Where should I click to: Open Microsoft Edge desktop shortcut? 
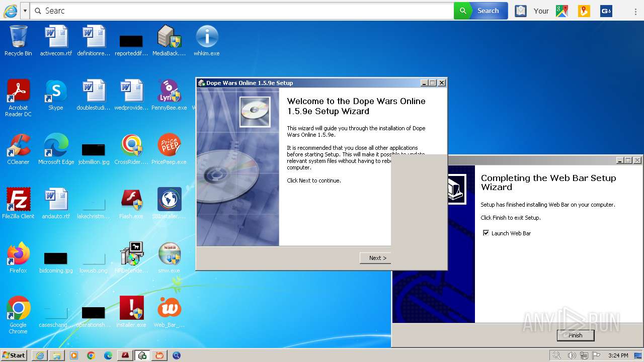point(56,149)
